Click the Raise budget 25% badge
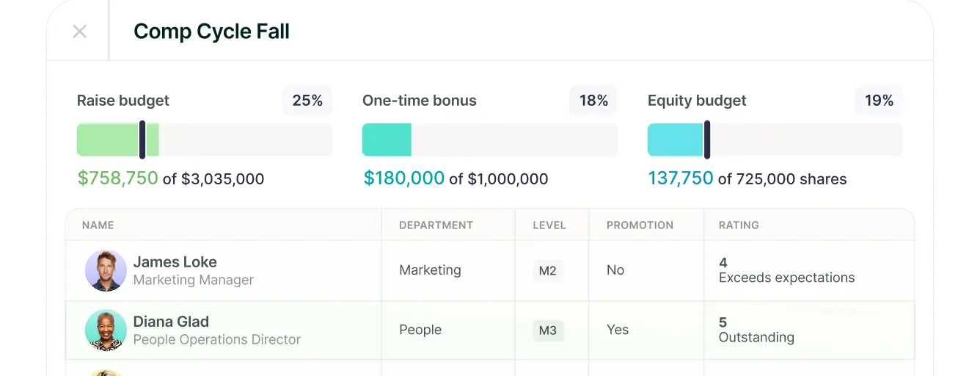 click(x=307, y=101)
